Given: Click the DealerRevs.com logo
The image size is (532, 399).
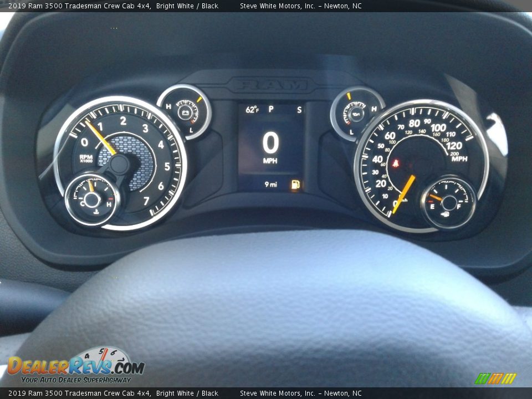Looking at the screenshot, I should point(75,366).
